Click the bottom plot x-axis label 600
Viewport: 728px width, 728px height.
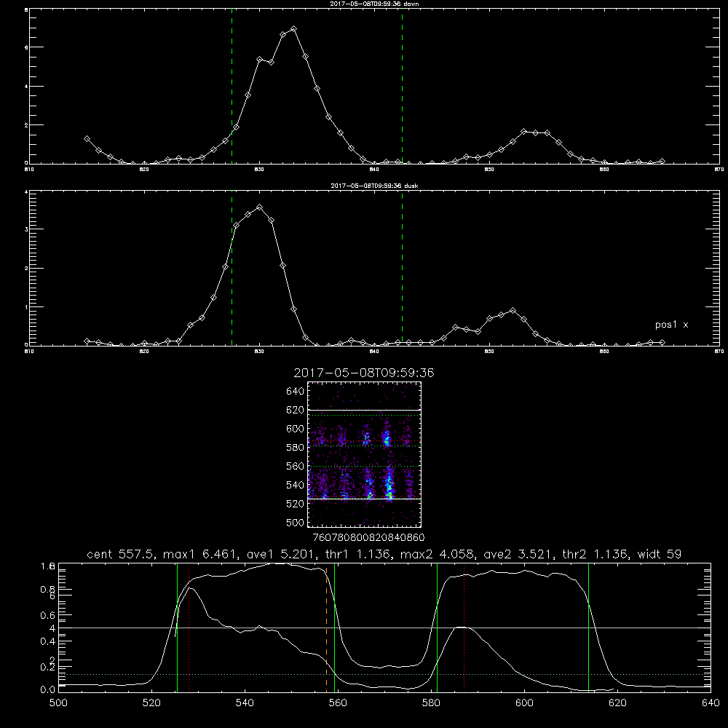pyautogui.click(x=524, y=703)
